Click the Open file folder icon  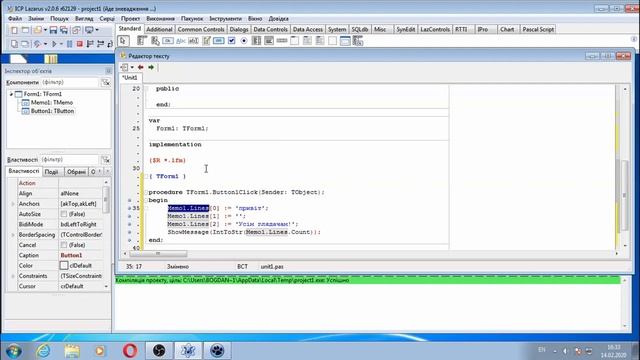click(x=38, y=30)
